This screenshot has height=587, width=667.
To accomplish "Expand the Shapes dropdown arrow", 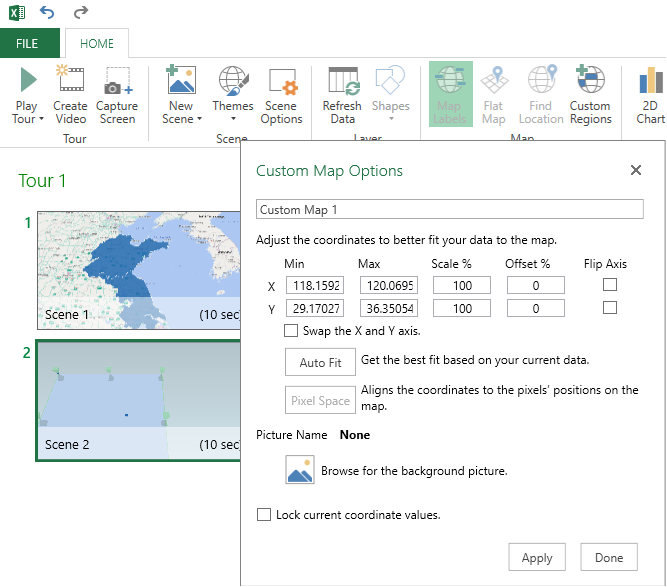I will point(391,119).
